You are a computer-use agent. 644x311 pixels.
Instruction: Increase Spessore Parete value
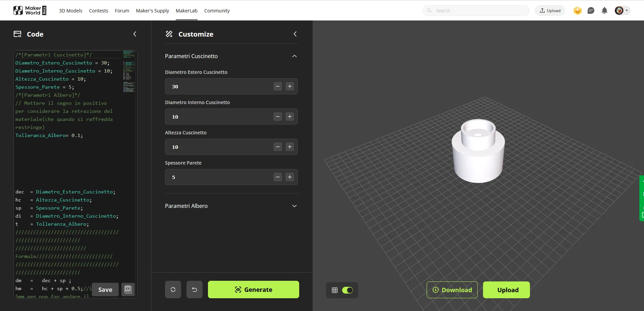(x=290, y=177)
